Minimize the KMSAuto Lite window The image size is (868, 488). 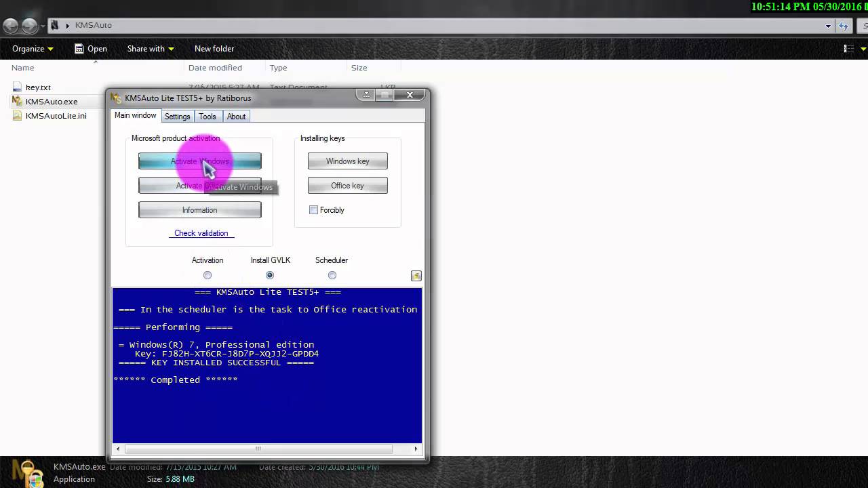(366, 95)
